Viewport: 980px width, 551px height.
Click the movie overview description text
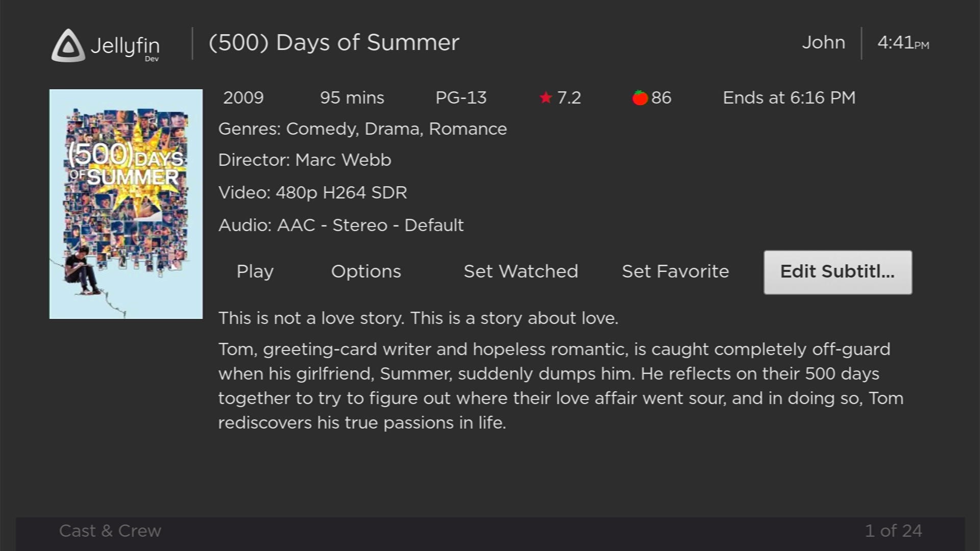coord(560,386)
